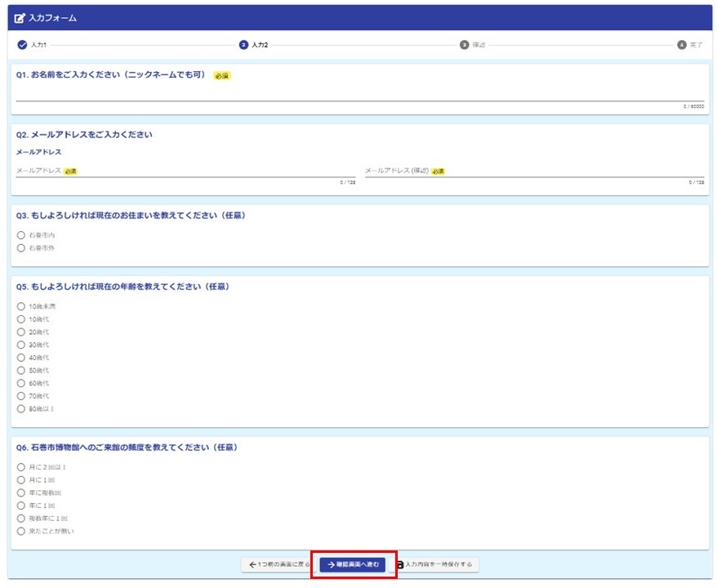This screenshot has width=717, height=588.
Task: Select the 石巻市外 radio button
Action: coord(21,248)
